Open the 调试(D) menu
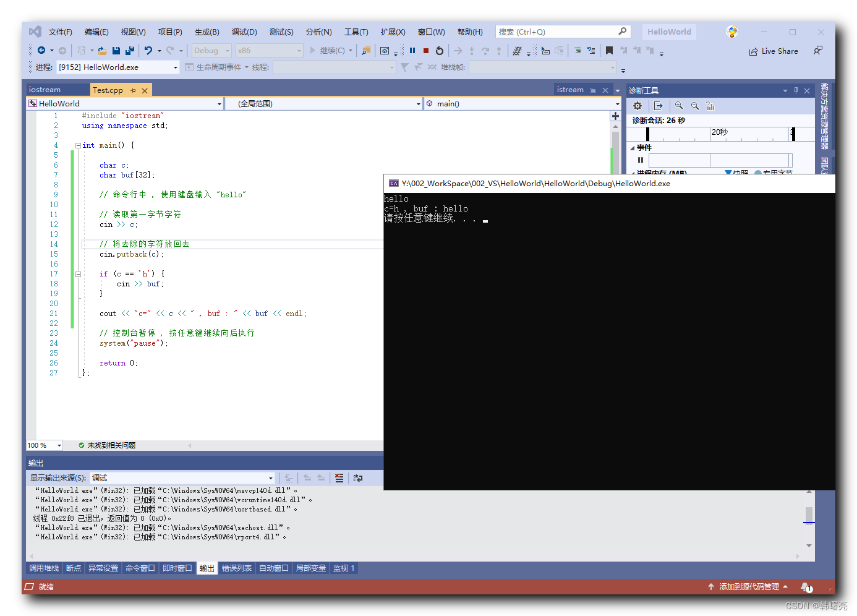Viewport: 857px width, 616px height. coord(244,32)
